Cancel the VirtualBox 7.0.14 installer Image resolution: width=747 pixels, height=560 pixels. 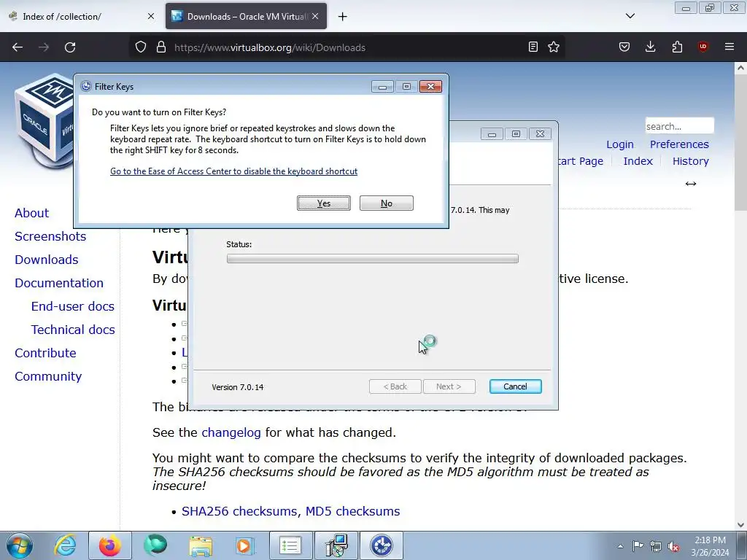[x=515, y=386]
